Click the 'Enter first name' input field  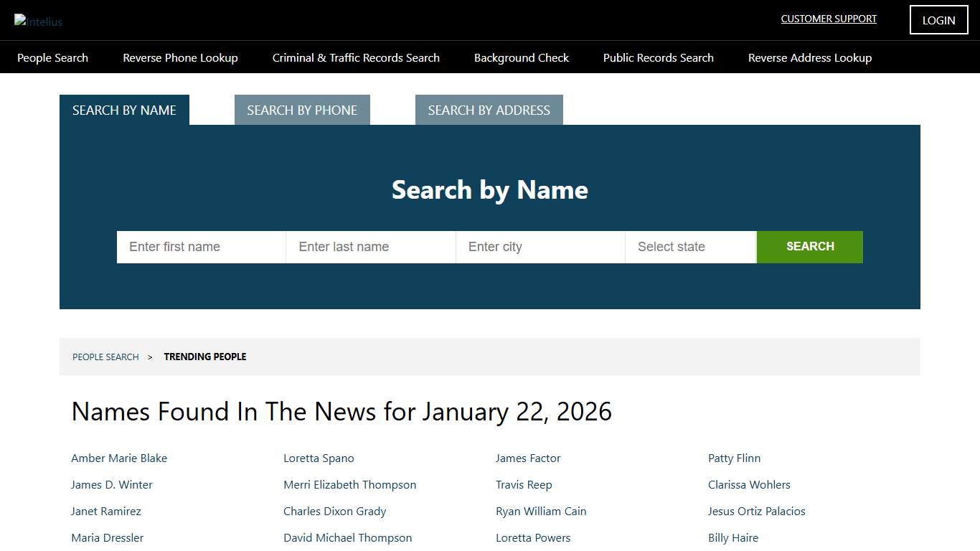click(x=201, y=247)
